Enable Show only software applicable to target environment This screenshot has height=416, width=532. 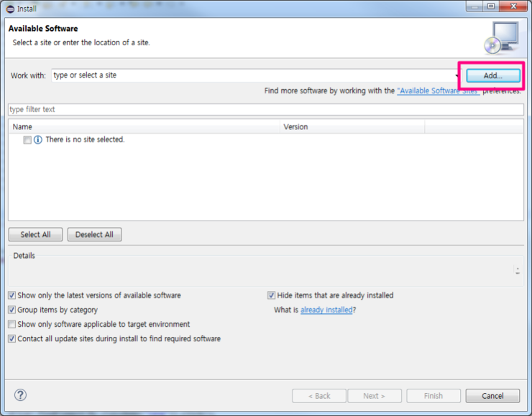point(12,324)
